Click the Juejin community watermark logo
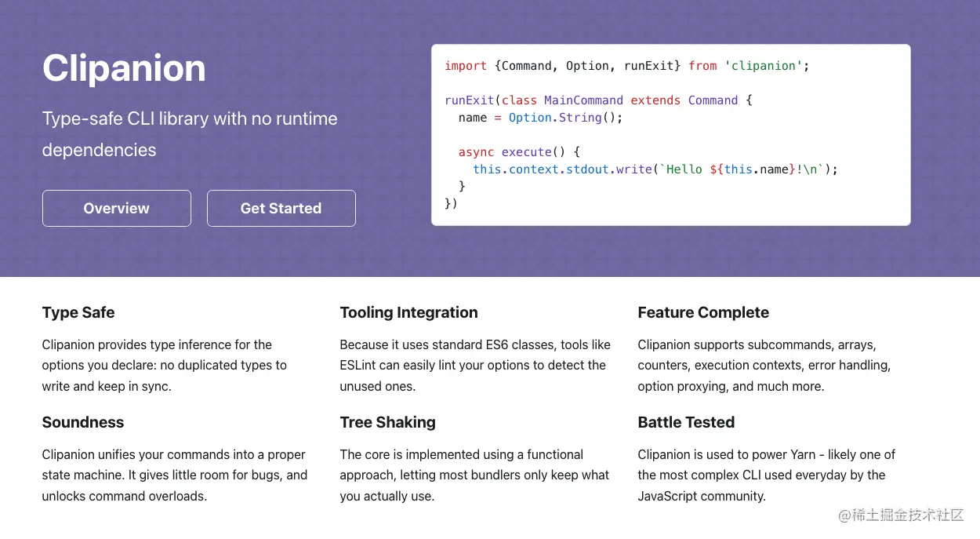Viewport: 980px width, 539px height. (x=901, y=515)
